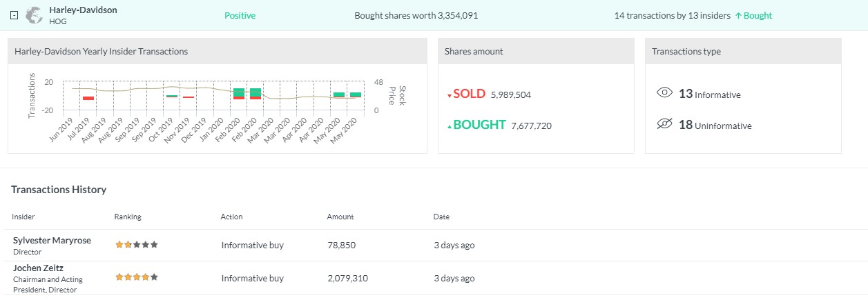Click the red SOLD down-triangle icon

pyautogui.click(x=450, y=95)
